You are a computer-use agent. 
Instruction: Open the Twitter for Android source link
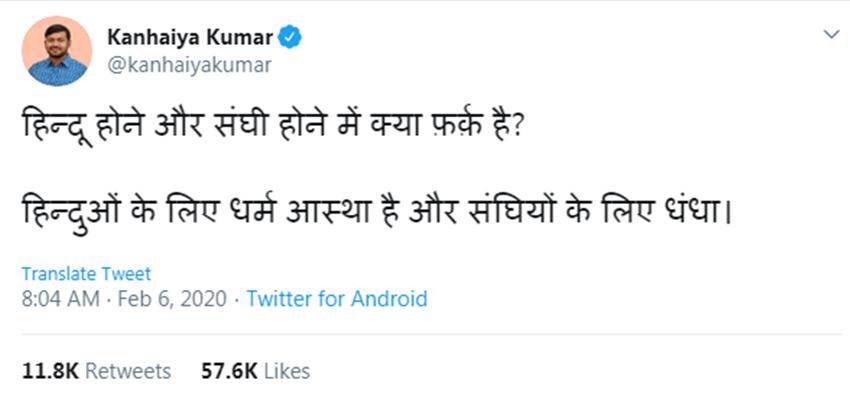tap(337, 299)
